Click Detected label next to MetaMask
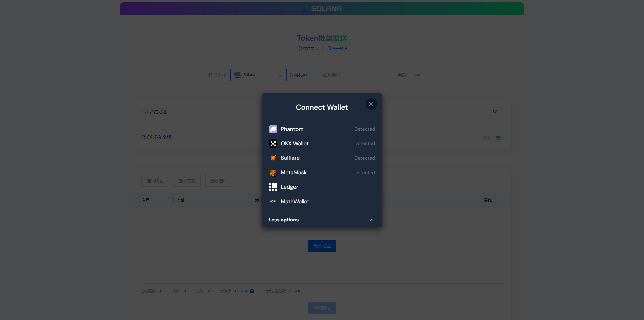 [365, 173]
